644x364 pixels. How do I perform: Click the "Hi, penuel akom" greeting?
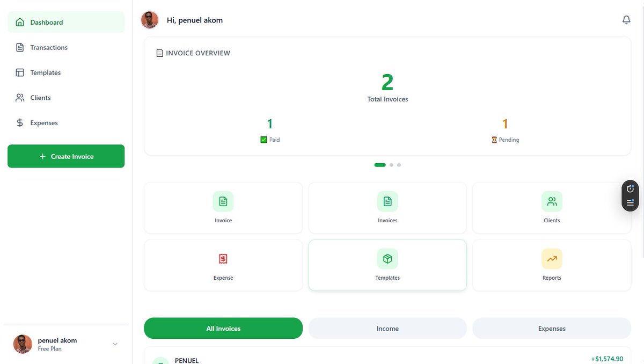point(195,20)
